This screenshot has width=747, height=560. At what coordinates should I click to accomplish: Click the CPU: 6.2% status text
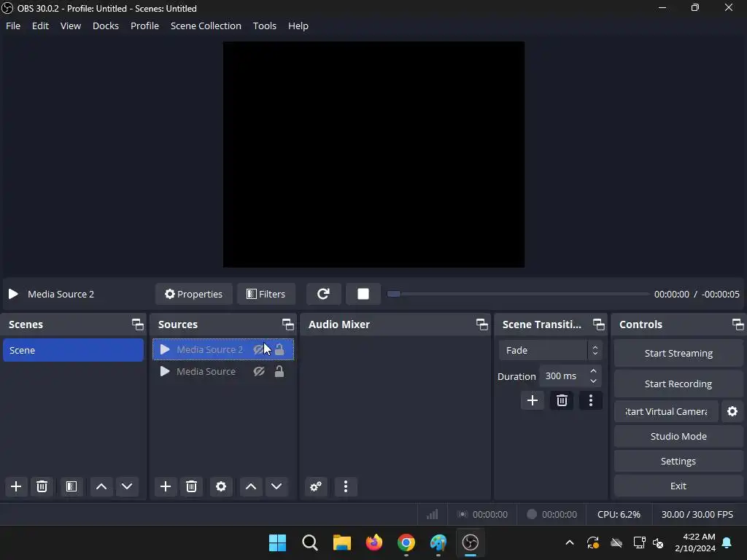click(x=619, y=514)
